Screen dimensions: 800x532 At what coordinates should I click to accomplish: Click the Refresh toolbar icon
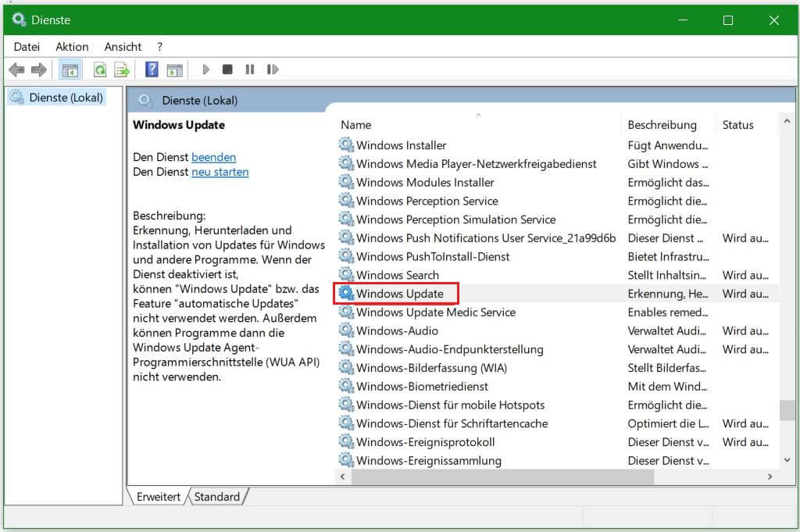click(x=100, y=70)
